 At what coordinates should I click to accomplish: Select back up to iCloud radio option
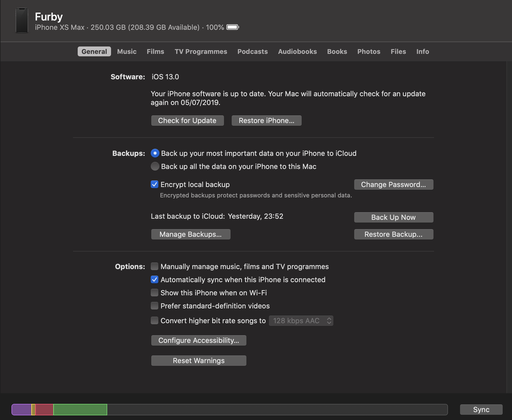155,153
